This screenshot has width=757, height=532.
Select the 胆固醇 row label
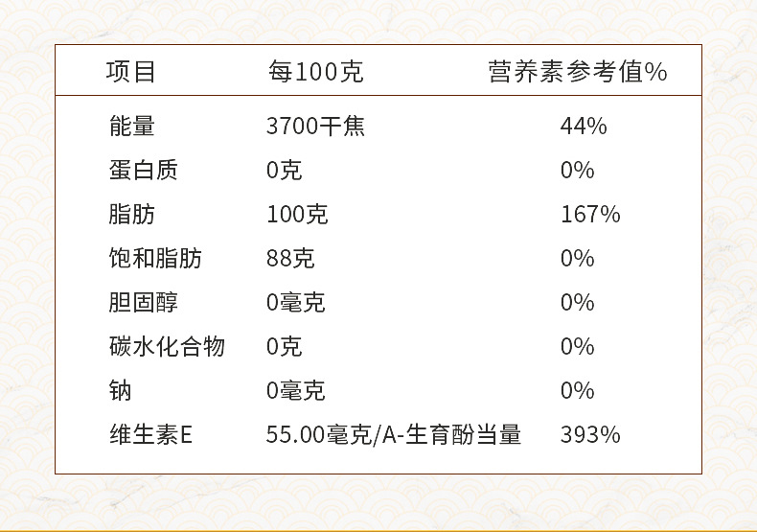(x=144, y=302)
